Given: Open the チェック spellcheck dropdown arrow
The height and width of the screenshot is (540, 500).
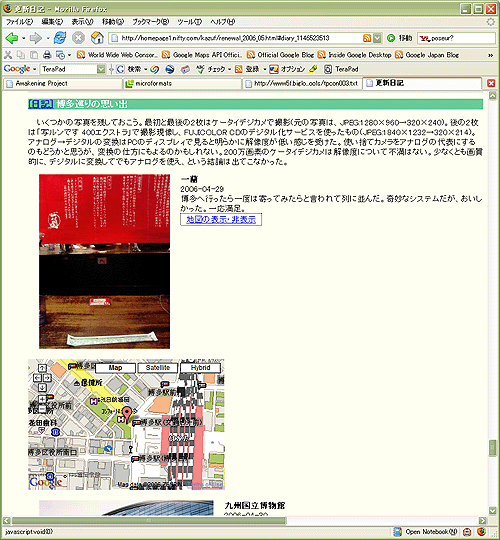Looking at the screenshot, I should tap(229, 69).
